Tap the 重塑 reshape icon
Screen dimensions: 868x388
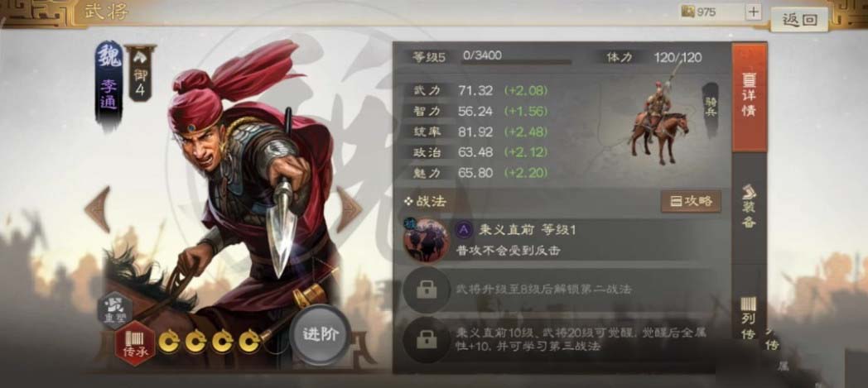click(116, 310)
